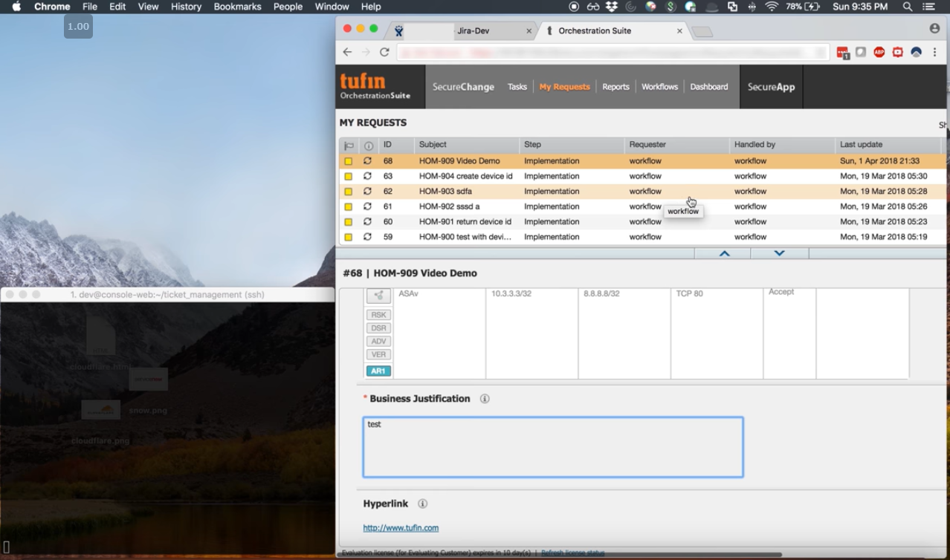Click the Hyperlink info icon
Viewport: 950px width, 560px height.
[422, 504]
